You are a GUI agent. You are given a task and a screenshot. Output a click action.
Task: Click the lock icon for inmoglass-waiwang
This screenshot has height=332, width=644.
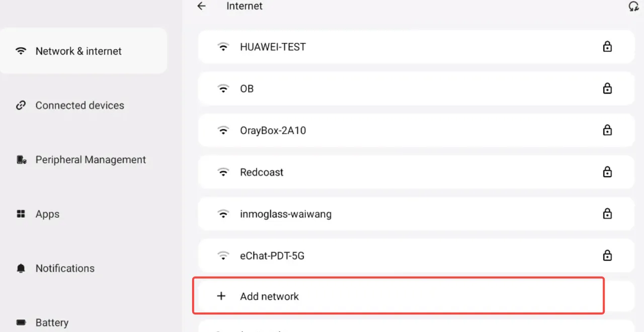tap(607, 214)
